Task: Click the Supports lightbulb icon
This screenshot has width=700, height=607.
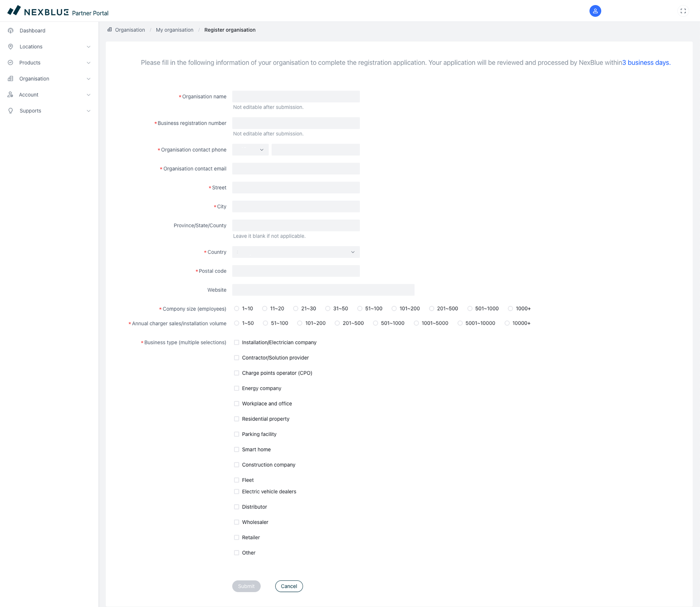Action: 11,111
